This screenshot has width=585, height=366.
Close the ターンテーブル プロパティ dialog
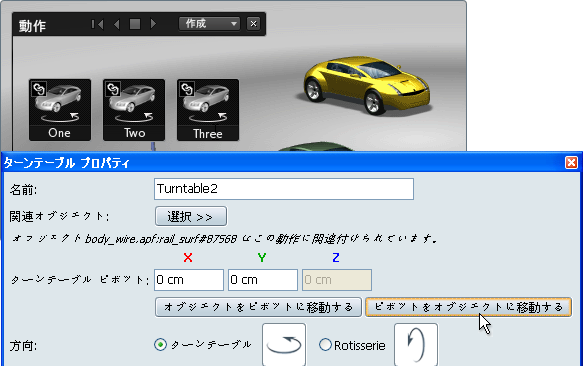click(571, 163)
